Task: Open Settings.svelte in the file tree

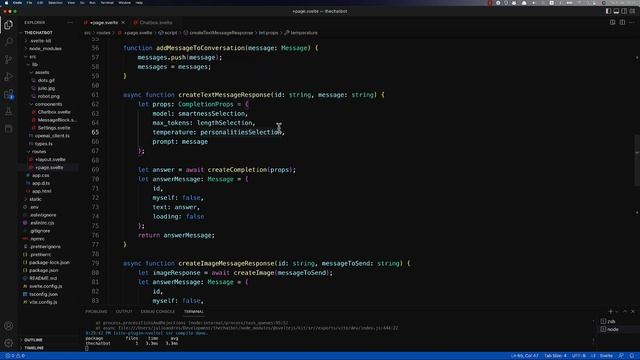Action: click(x=54, y=128)
